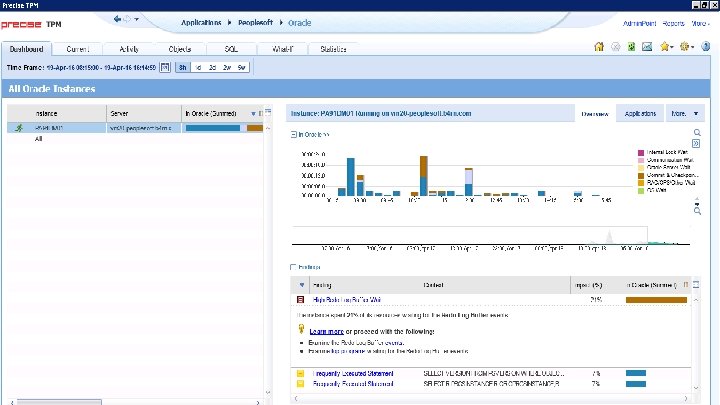Switch to the SQL tab

click(231, 49)
